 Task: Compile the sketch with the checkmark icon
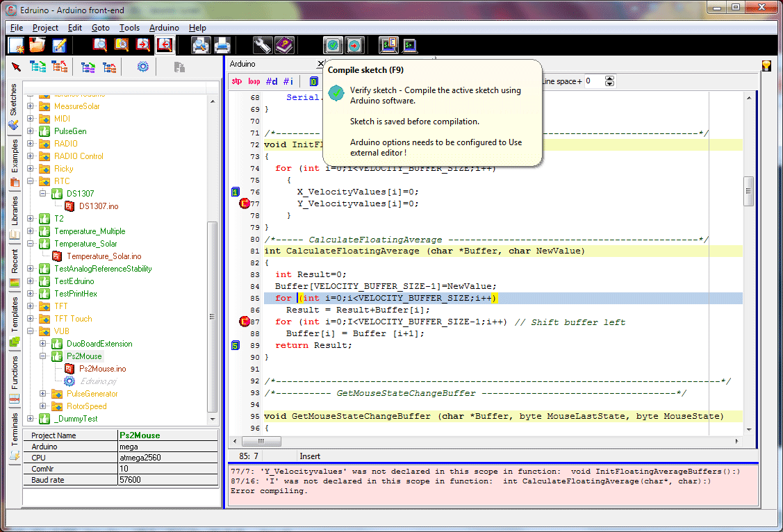(333, 45)
